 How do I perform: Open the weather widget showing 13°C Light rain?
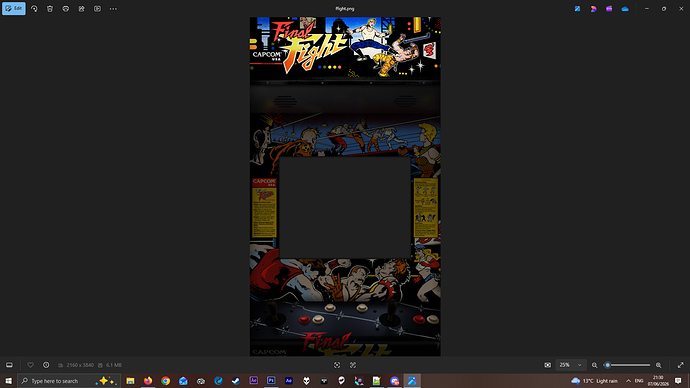pos(595,381)
